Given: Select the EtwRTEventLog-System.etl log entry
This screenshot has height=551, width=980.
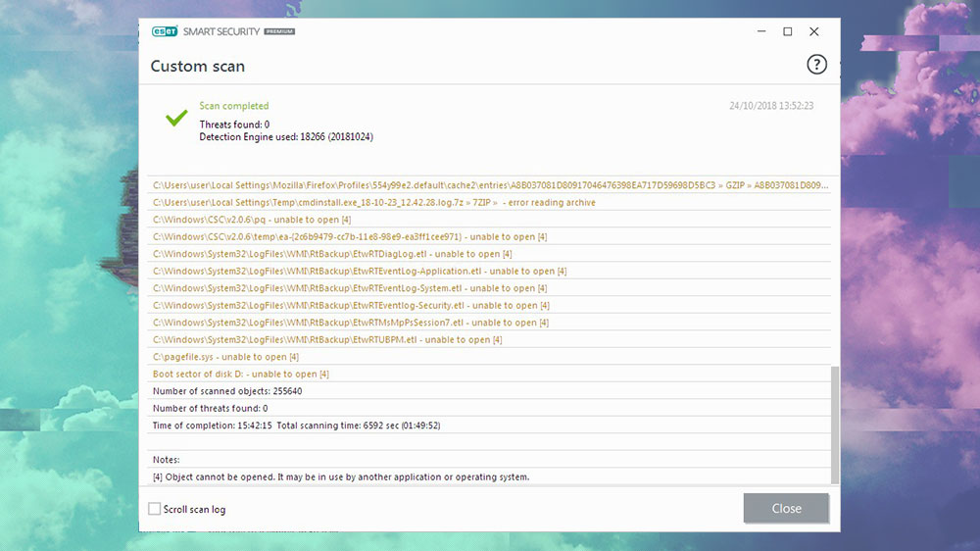Looking at the screenshot, I should (350, 288).
